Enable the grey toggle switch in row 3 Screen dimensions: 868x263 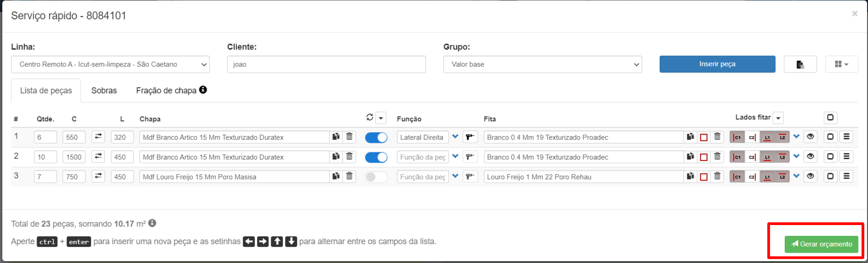point(376,177)
